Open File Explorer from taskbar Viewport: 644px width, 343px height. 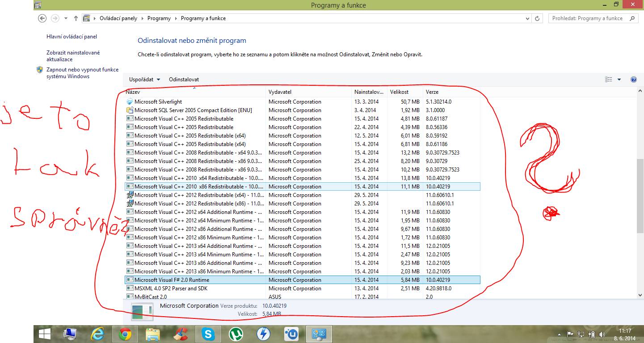click(x=152, y=334)
